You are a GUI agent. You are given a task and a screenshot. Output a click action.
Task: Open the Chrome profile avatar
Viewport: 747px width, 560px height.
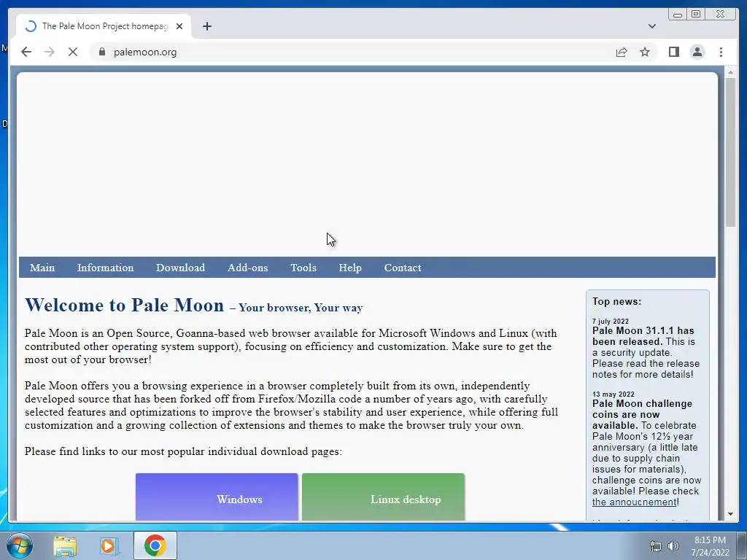tap(697, 52)
